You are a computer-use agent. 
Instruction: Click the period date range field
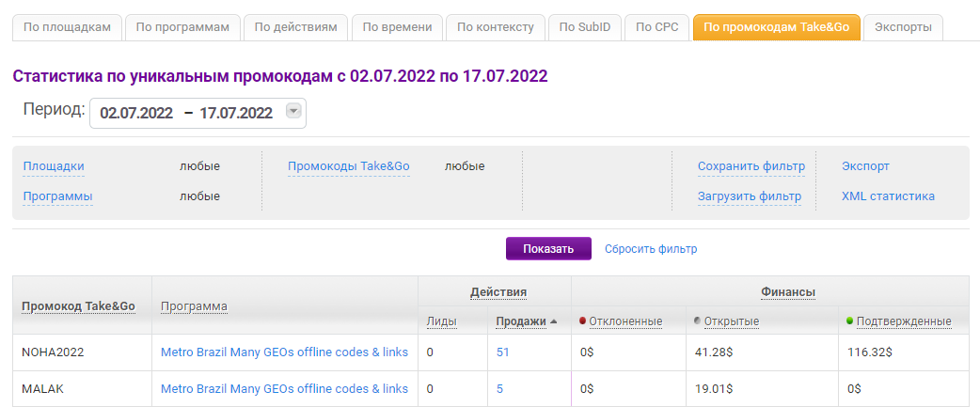coord(186,113)
